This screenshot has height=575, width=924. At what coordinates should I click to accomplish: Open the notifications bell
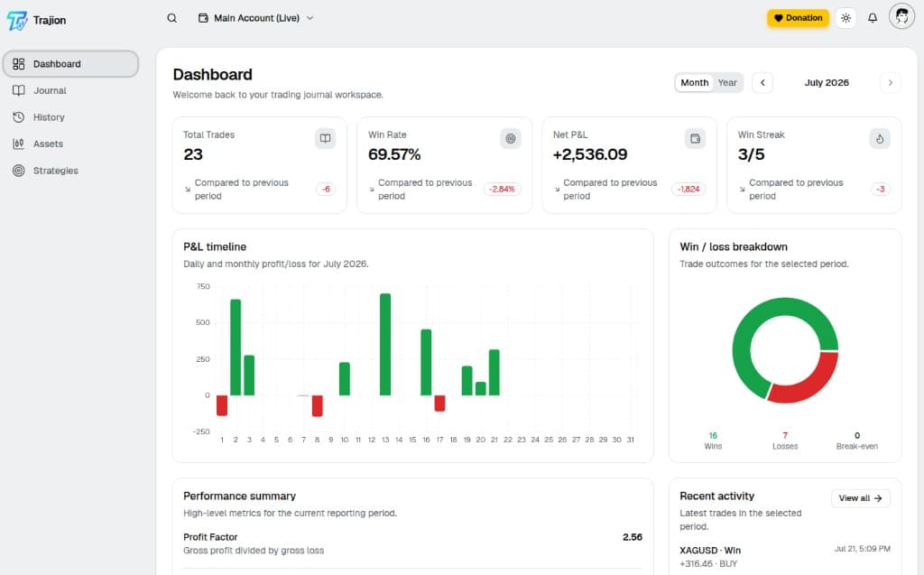click(x=873, y=18)
